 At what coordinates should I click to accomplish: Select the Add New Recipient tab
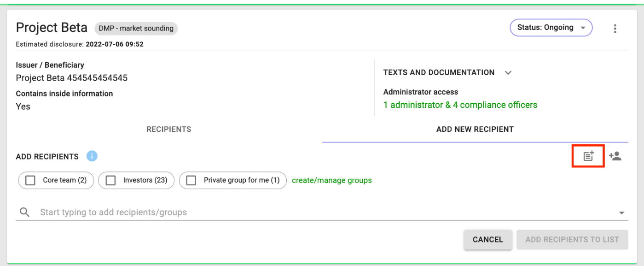[x=475, y=130]
